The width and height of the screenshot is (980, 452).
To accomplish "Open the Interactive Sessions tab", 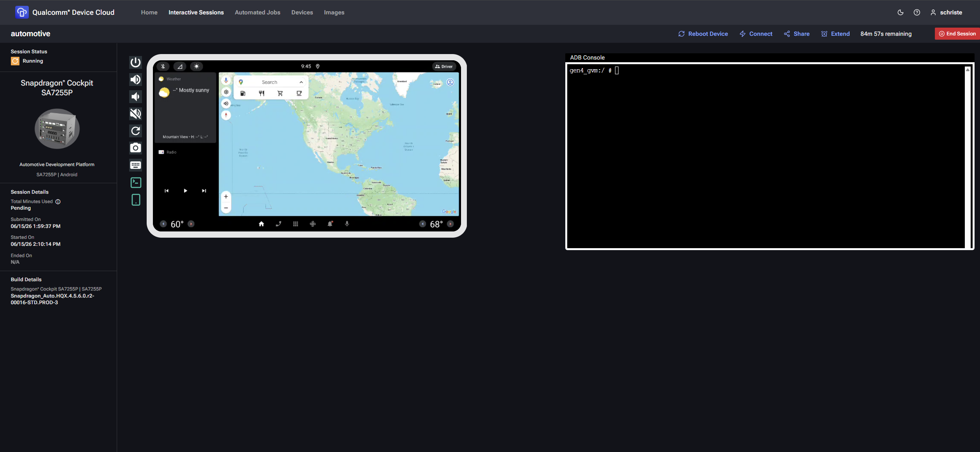I will point(196,12).
